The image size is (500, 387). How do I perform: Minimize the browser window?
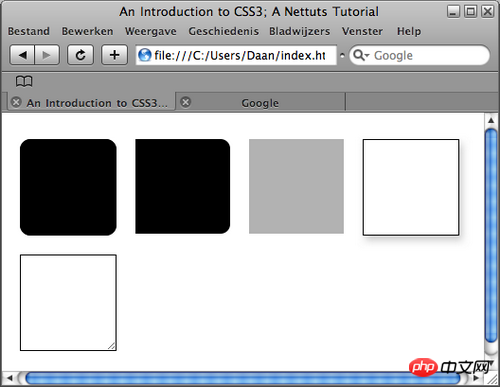[453, 12]
